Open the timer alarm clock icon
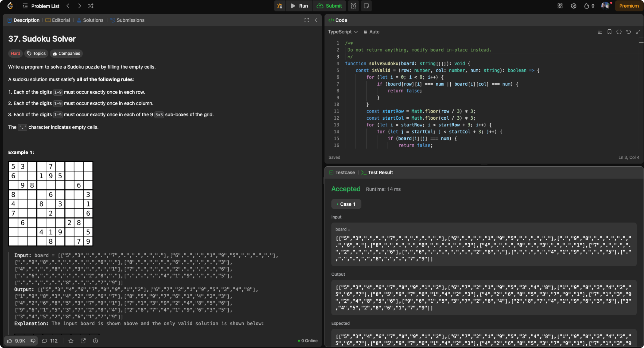 (353, 6)
